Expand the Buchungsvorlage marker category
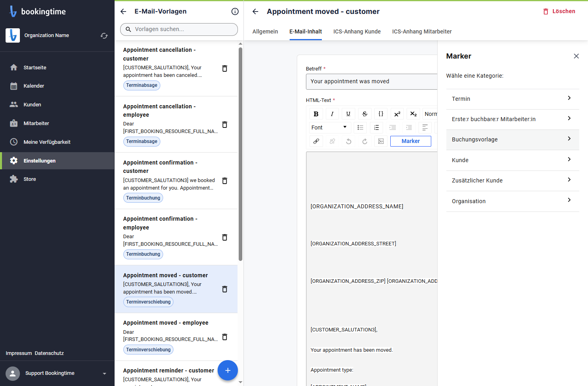Screen dimensions: 588x386 coord(512,139)
